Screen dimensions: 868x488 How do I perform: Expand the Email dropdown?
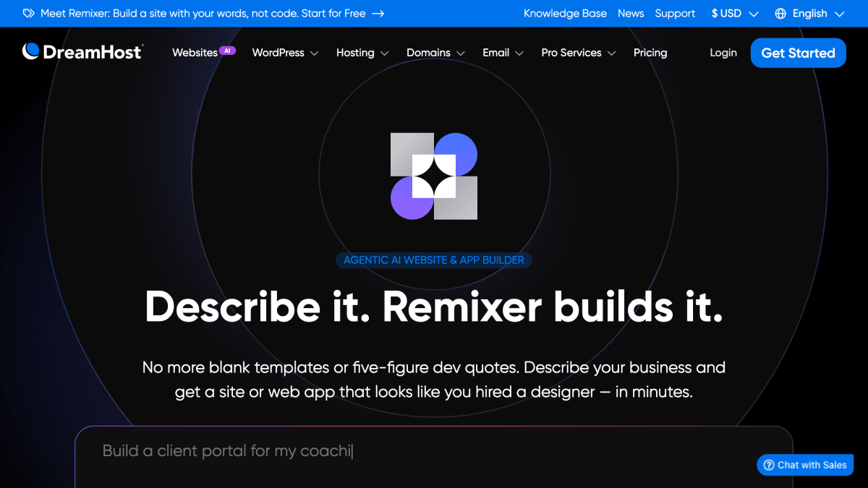pyautogui.click(x=503, y=53)
